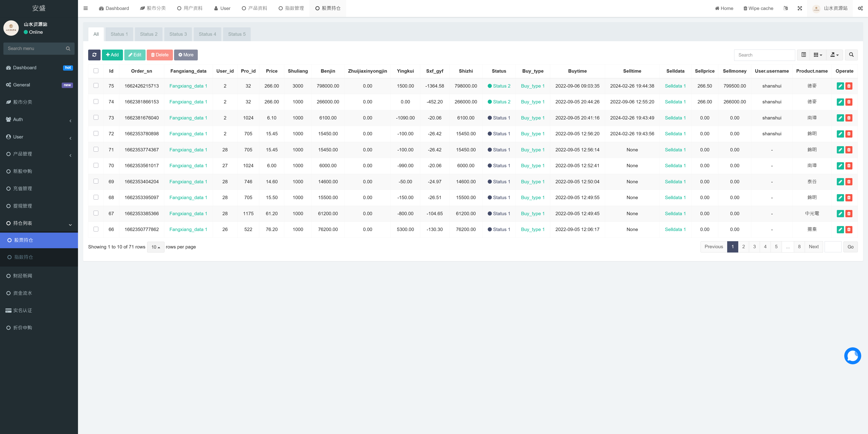
Task: Tick the checkbox for row id 73
Action: [x=96, y=117]
